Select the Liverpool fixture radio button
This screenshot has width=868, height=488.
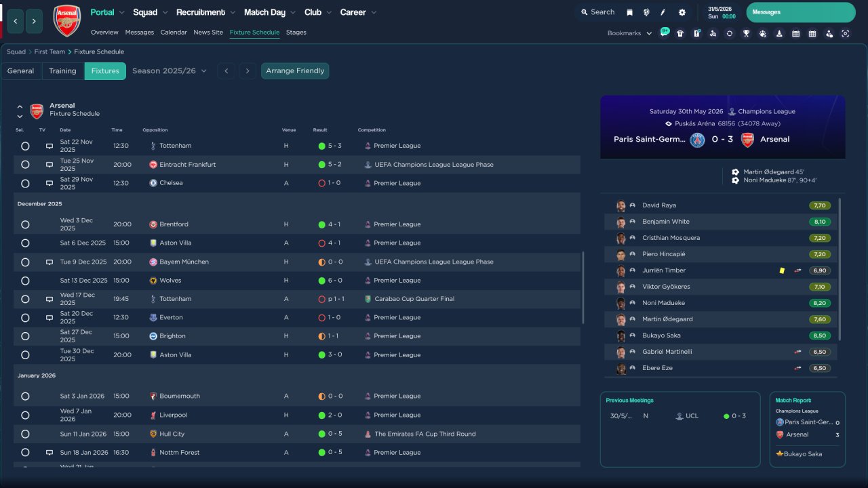(x=25, y=415)
